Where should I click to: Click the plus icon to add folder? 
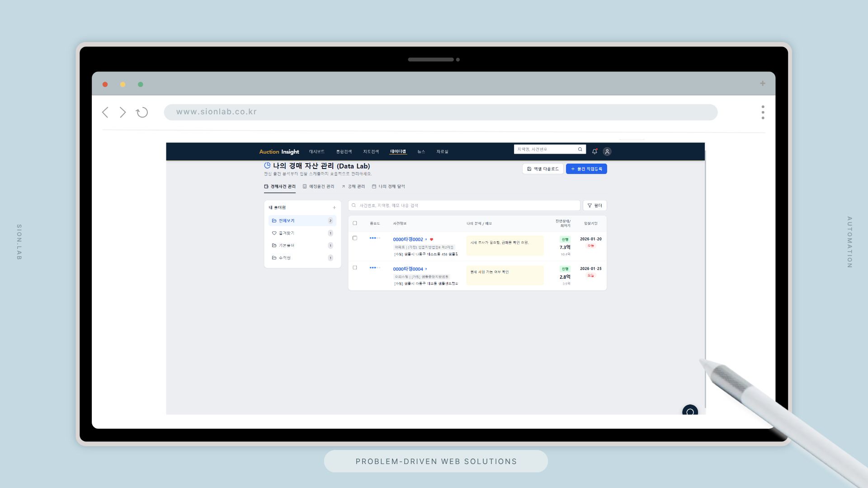click(x=334, y=208)
